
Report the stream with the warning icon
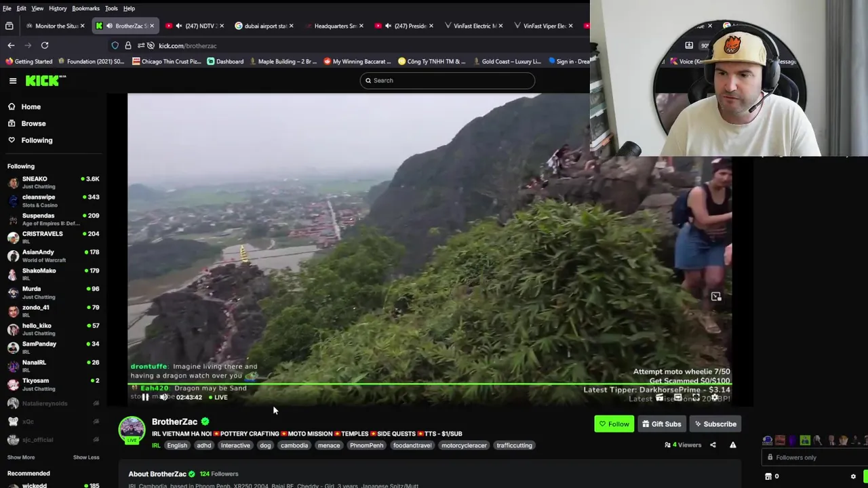[733, 445]
